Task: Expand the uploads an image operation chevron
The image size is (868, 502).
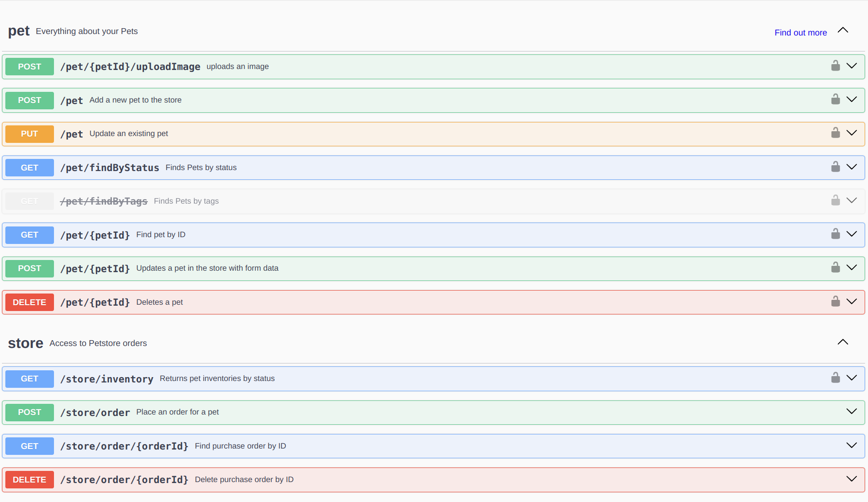Action: [851, 66]
